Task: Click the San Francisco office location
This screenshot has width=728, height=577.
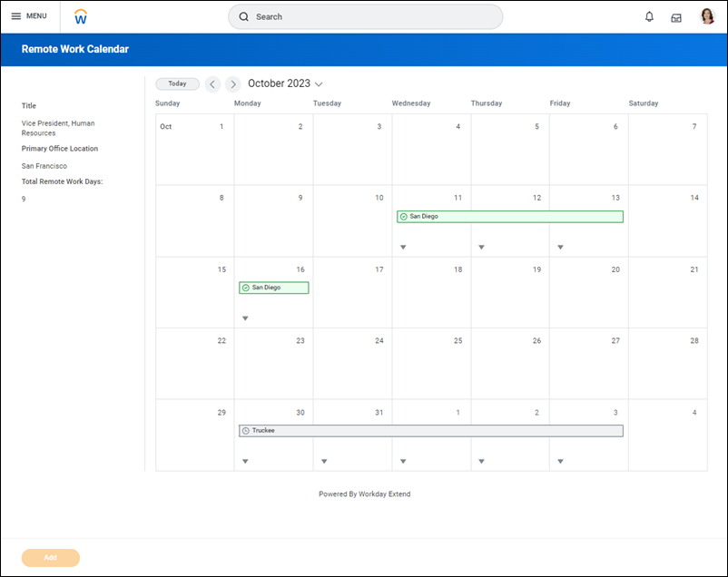Action: click(44, 166)
